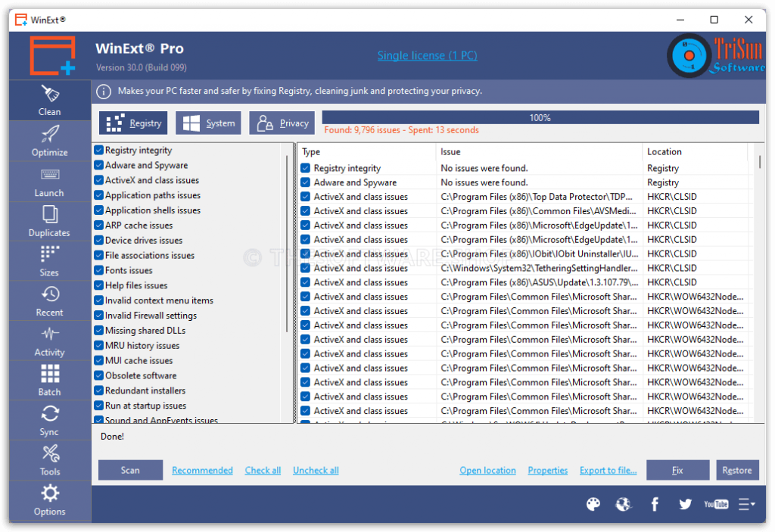This screenshot has height=532, width=775.
Task: Select the Clean tool in the sidebar
Action: tap(48, 101)
